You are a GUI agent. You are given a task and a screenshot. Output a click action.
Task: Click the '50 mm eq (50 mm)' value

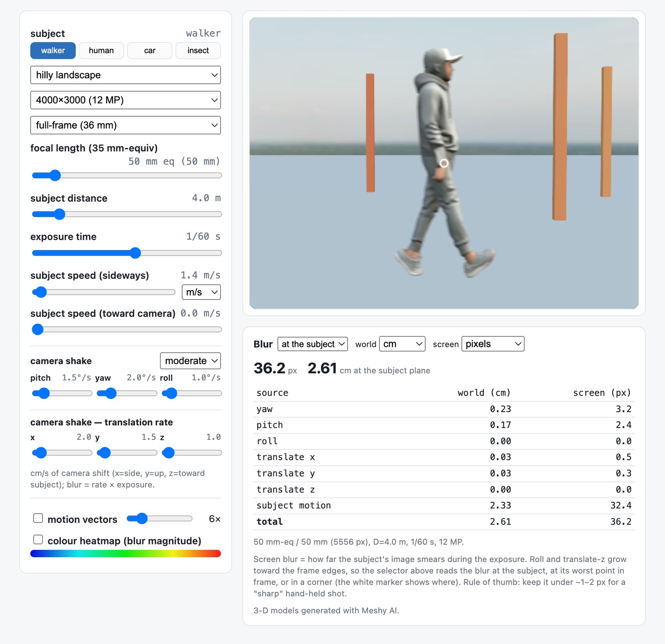[174, 161]
